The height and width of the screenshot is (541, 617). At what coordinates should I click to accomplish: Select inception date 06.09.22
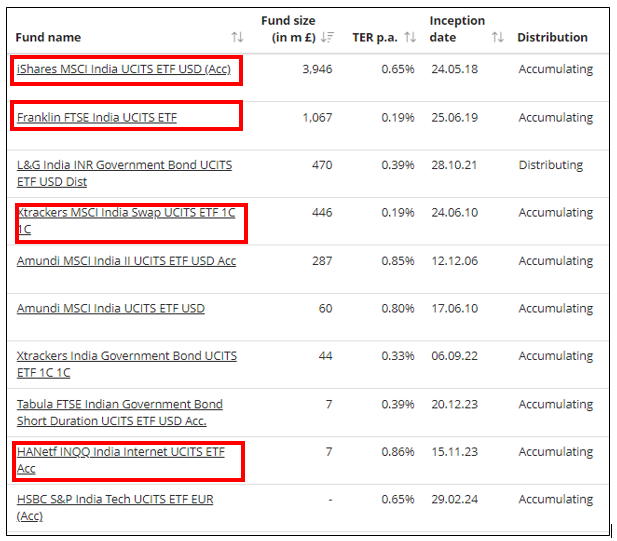click(454, 356)
